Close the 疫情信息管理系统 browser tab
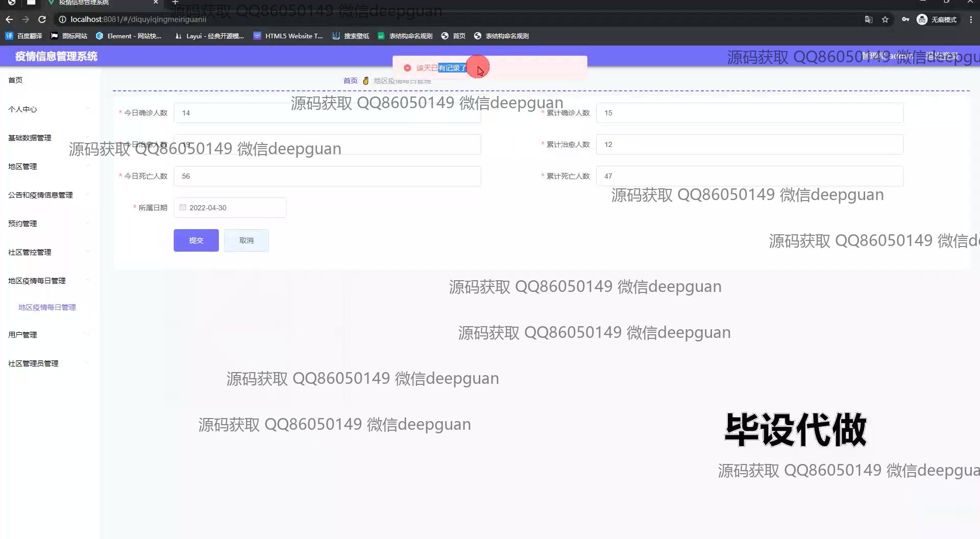 pyautogui.click(x=156, y=3)
